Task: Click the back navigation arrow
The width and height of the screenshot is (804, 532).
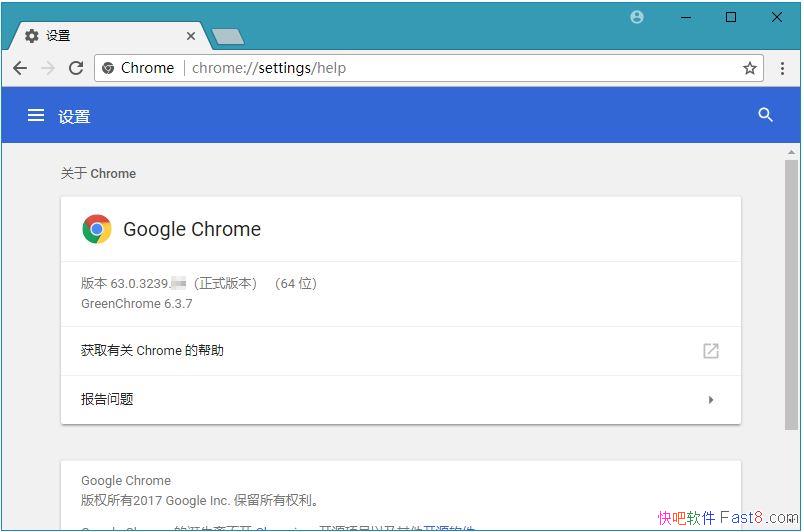Action: (x=20, y=68)
